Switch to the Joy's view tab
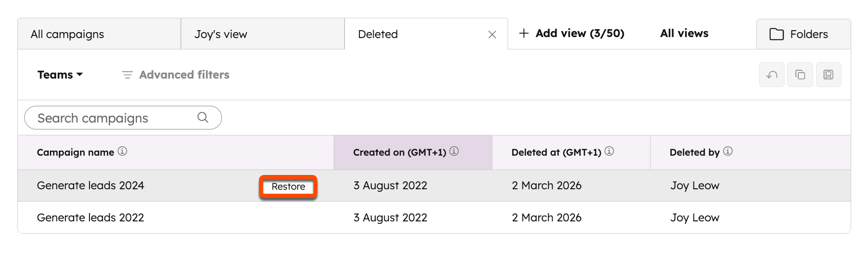 coord(221,34)
